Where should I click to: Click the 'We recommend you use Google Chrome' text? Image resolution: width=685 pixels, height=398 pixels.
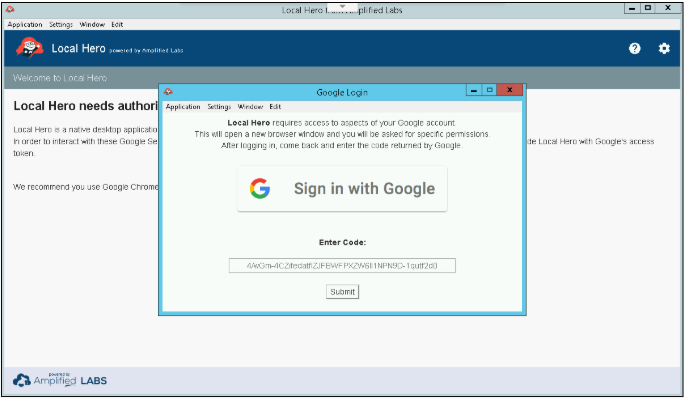pyautogui.click(x=86, y=187)
